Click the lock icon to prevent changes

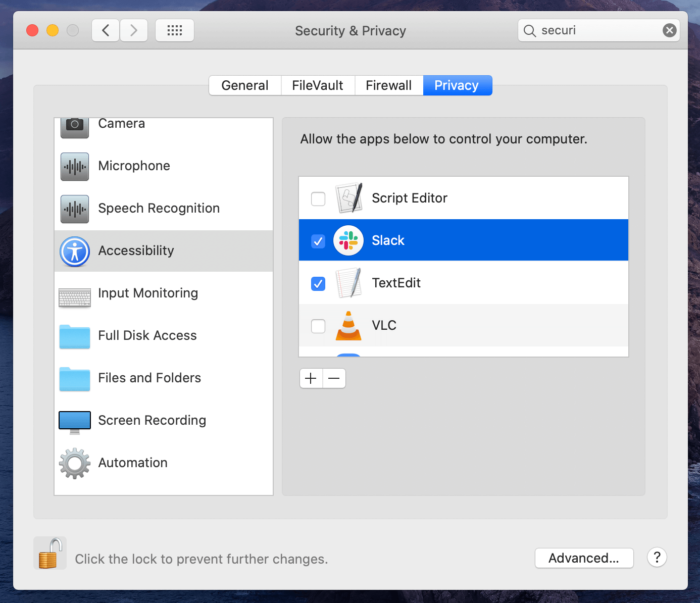click(49, 554)
